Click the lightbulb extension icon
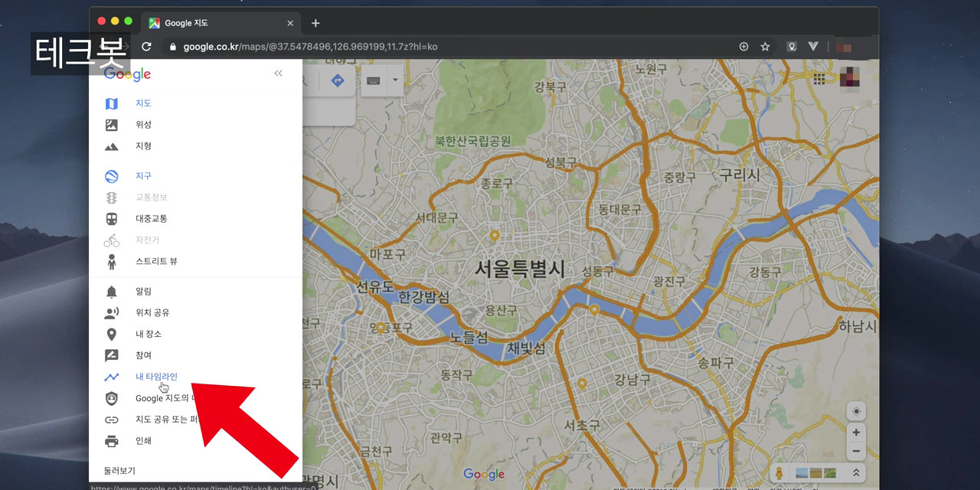This screenshot has width=980, height=490. 792,47
